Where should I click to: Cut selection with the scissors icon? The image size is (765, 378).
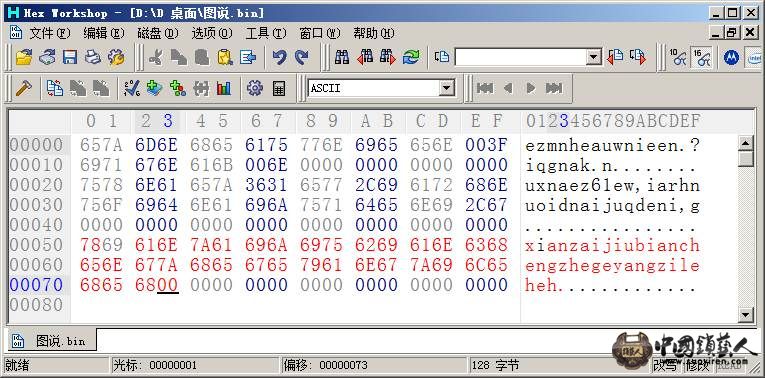(x=155, y=58)
